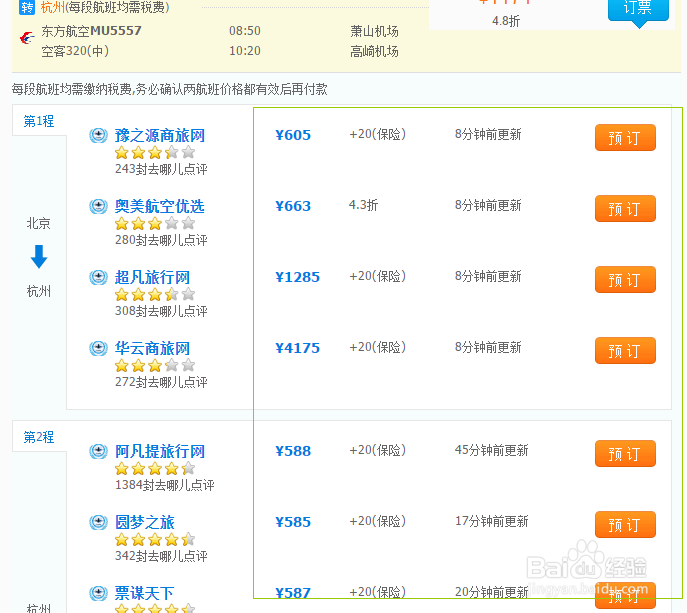The image size is (687, 613).
Task: Open the 奥美航空优选 agency link
Action: (159, 206)
